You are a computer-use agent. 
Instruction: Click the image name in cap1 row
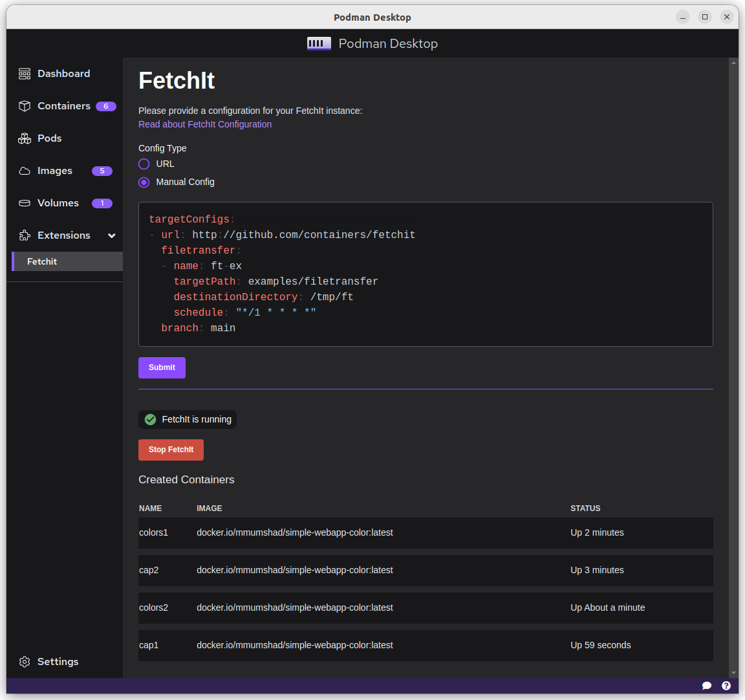pos(295,646)
